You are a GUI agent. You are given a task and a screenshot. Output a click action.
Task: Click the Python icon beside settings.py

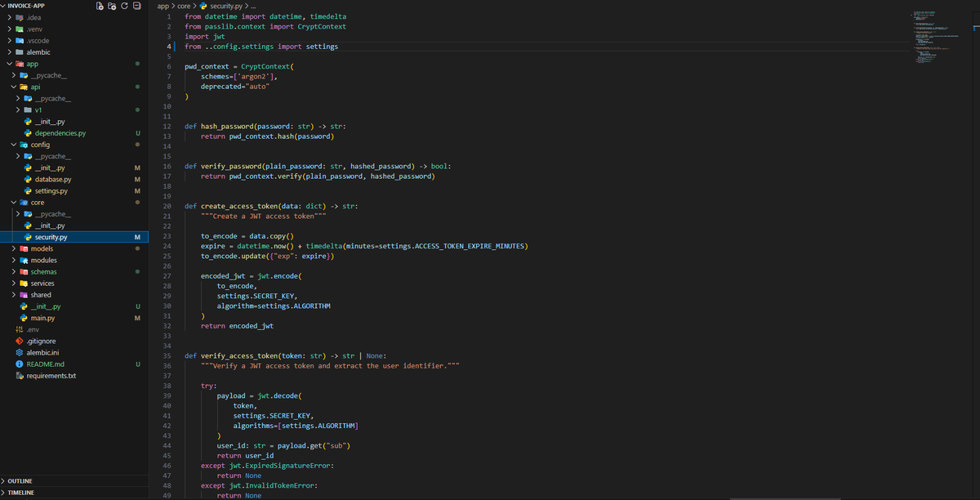point(29,190)
